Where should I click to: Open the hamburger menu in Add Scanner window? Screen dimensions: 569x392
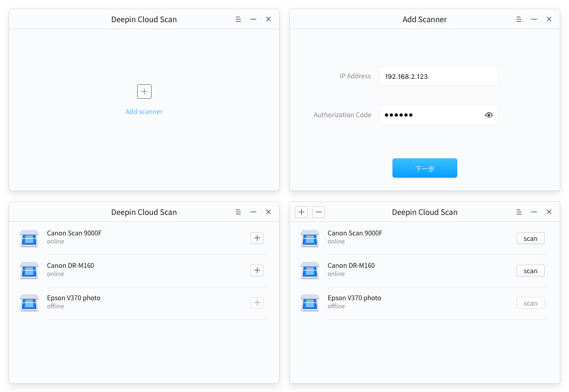pos(519,19)
